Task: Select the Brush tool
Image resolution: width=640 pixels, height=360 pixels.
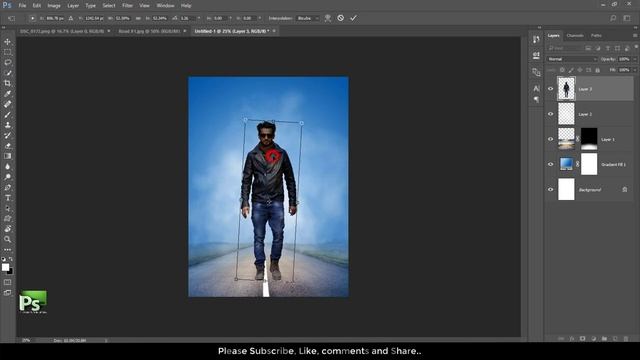Action: tap(7, 115)
